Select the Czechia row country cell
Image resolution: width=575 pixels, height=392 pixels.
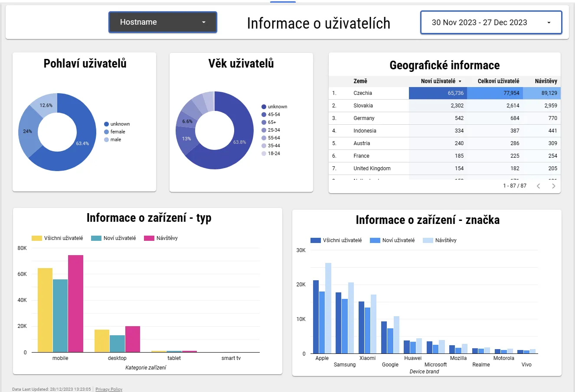pyautogui.click(x=363, y=93)
